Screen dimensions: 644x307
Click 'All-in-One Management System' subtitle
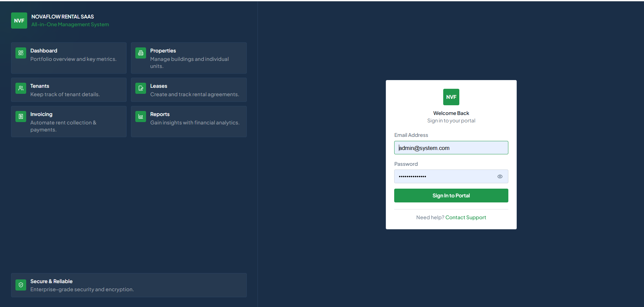click(70, 25)
